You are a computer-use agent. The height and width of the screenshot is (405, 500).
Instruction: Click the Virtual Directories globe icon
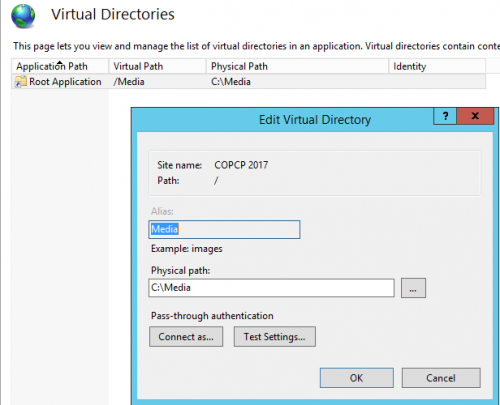tap(23, 16)
